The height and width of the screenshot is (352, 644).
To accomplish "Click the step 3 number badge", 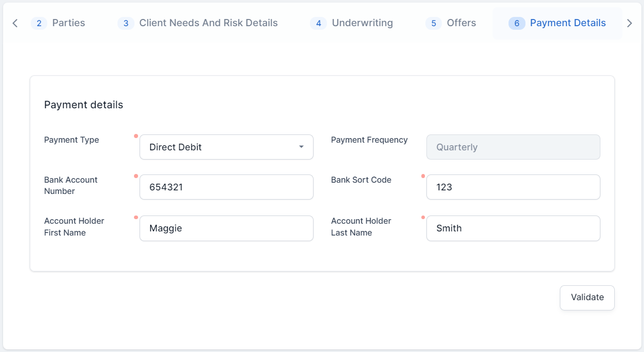I will pyautogui.click(x=126, y=23).
